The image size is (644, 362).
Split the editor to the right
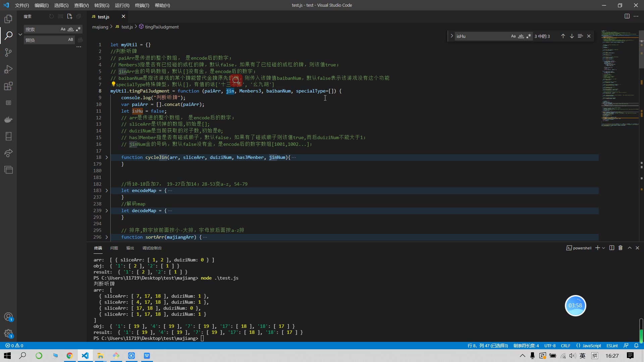(627, 16)
